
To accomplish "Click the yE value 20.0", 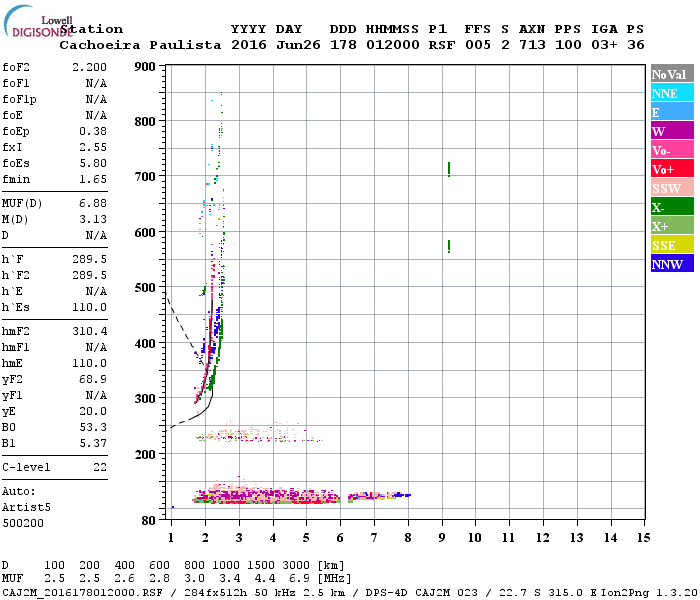I will (93, 412).
